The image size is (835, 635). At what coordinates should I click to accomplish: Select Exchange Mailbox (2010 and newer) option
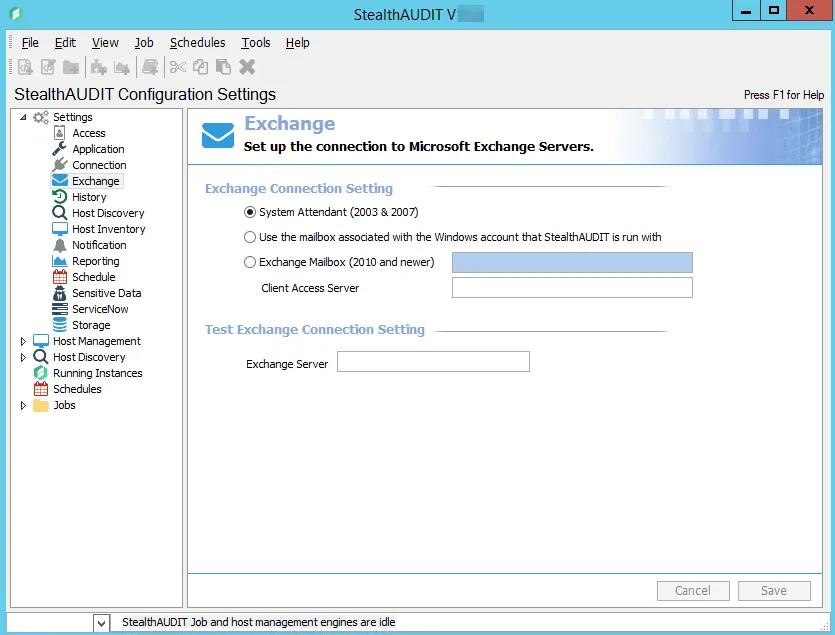[x=250, y=262]
